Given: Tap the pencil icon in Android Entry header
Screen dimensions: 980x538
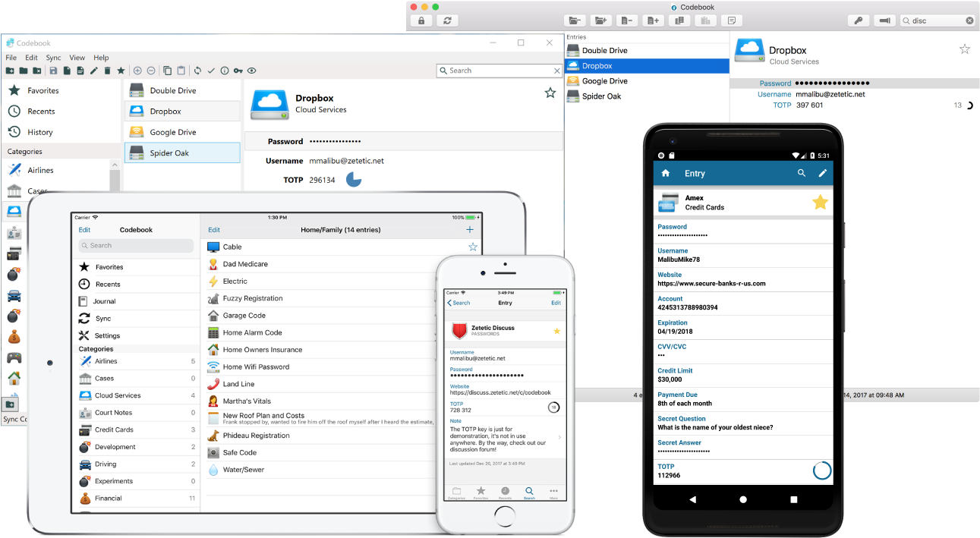Looking at the screenshot, I should pyautogui.click(x=822, y=173).
